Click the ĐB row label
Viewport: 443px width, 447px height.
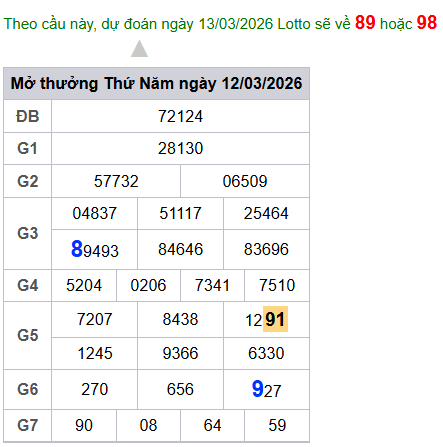point(28,116)
